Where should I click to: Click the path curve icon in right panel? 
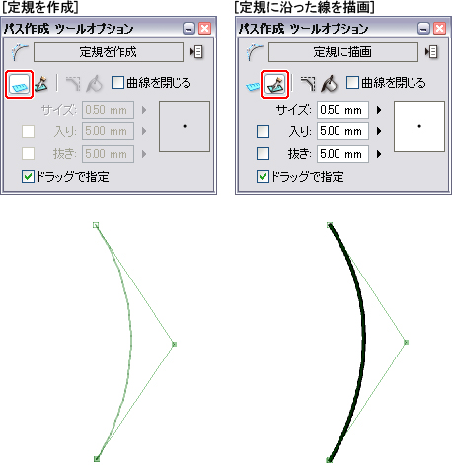255,52
